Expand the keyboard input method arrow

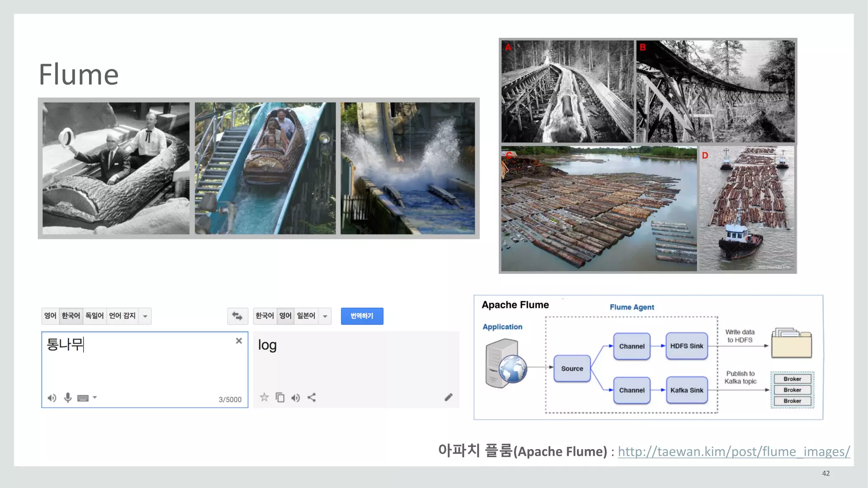point(95,397)
